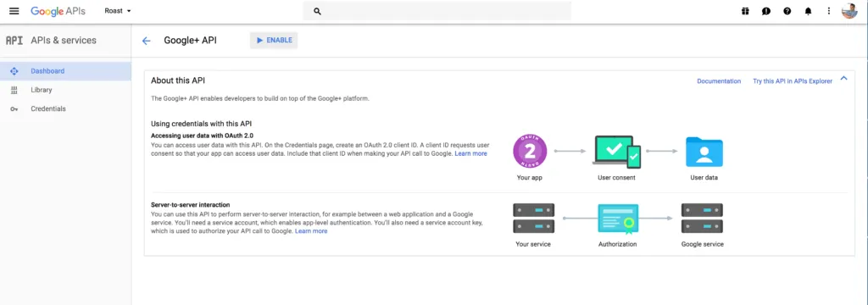868x305 pixels.
Task: Click the user profile avatar
Action: (x=849, y=11)
